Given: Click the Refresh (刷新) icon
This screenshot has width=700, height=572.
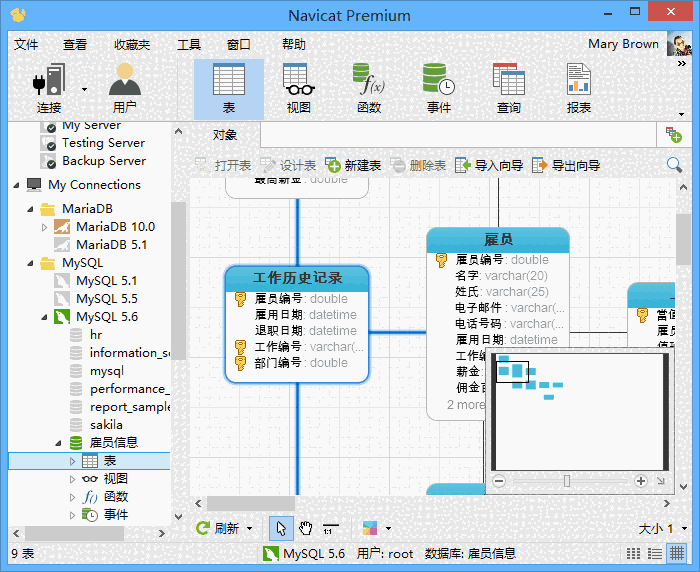Looking at the screenshot, I should coord(203,528).
